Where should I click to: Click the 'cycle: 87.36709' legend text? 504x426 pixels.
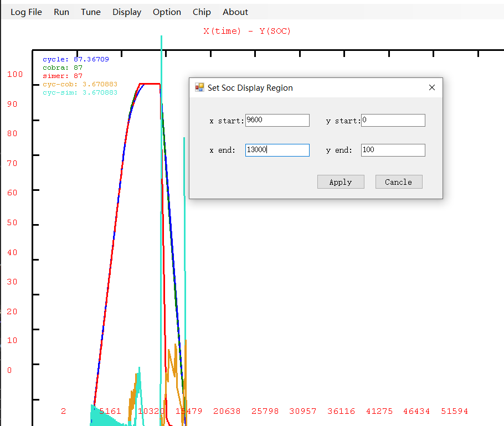pyautogui.click(x=76, y=59)
